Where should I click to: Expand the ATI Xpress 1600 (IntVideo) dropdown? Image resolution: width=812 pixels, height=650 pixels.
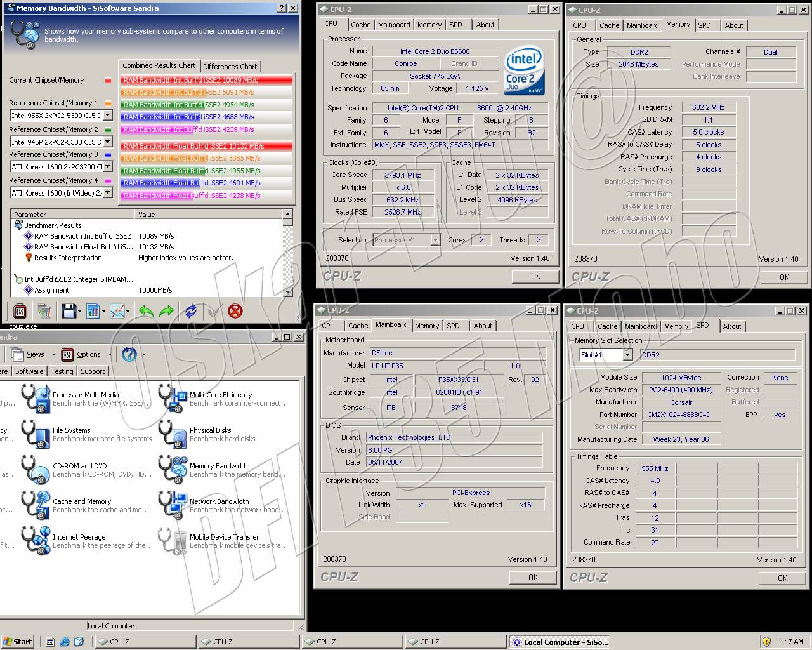(x=108, y=193)
